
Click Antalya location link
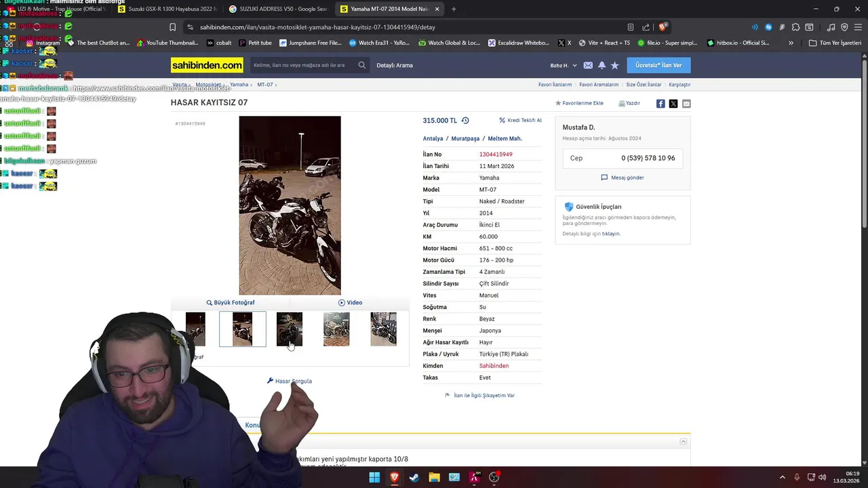(x=433, y=138)
